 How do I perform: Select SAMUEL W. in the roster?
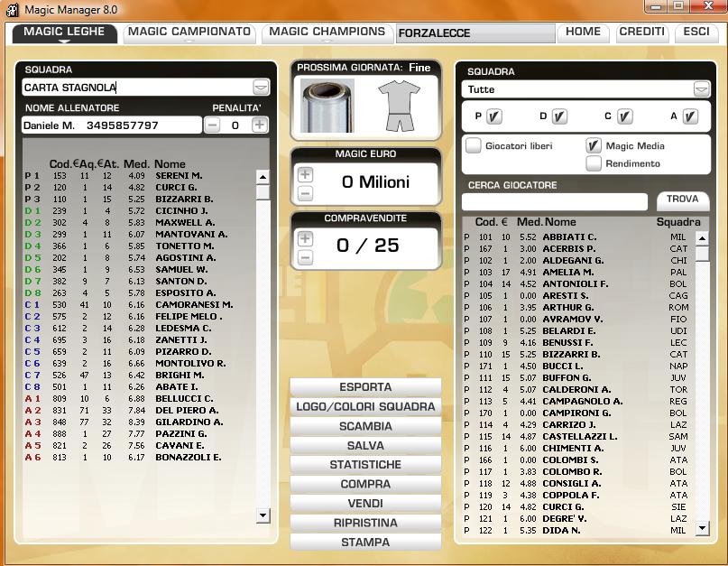[x=137, y=270]
